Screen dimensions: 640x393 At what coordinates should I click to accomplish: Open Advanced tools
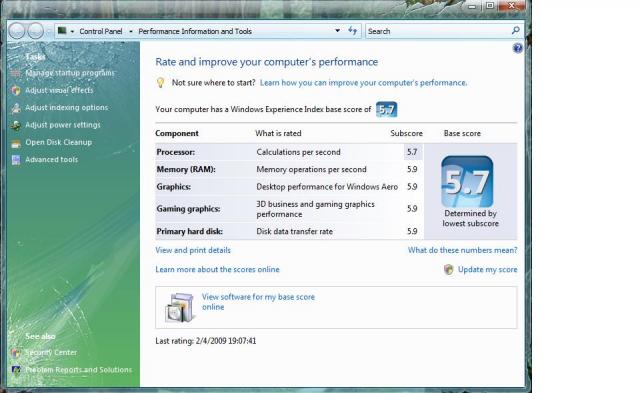(x=51, y=160)
